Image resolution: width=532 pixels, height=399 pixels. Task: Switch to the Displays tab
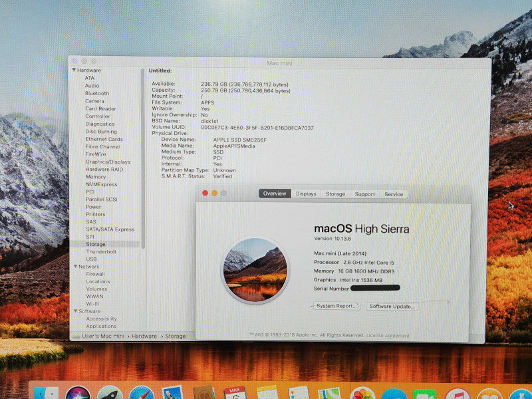(x=306, y=194)
